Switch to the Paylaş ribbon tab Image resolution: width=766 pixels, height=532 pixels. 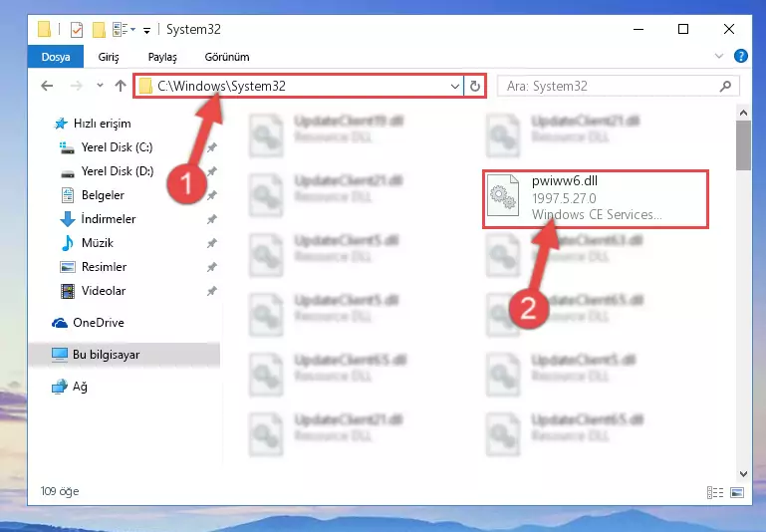[x=162, y=57]
